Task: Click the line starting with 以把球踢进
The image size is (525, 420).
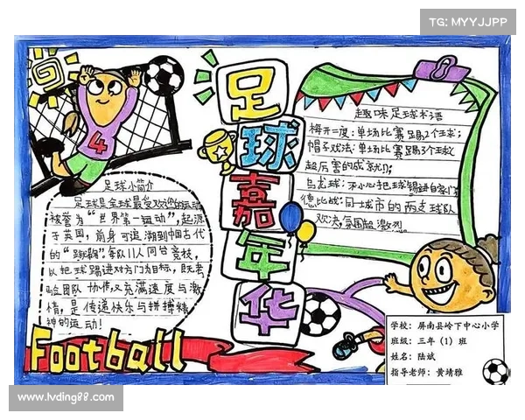Action: (x=126, y=270)
